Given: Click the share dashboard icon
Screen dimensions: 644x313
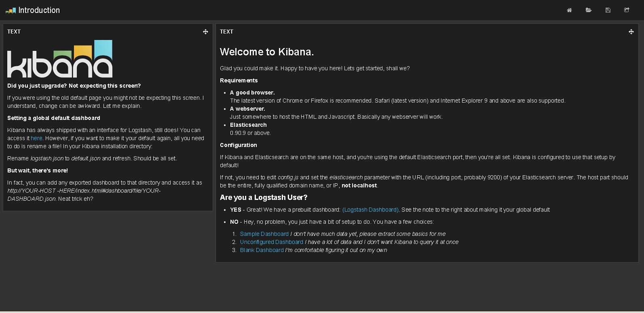Looking at the screenshot, I should pos(627,10).
